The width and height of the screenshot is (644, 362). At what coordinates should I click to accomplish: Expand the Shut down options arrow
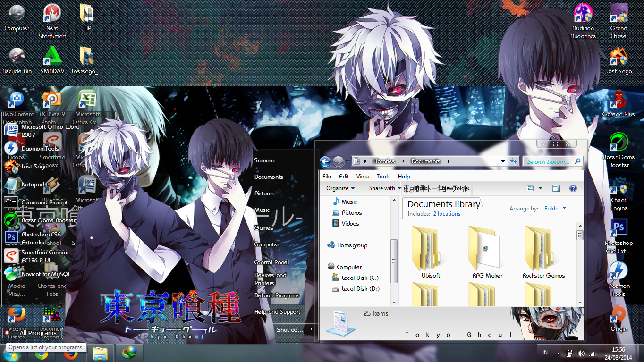point(311,329)
